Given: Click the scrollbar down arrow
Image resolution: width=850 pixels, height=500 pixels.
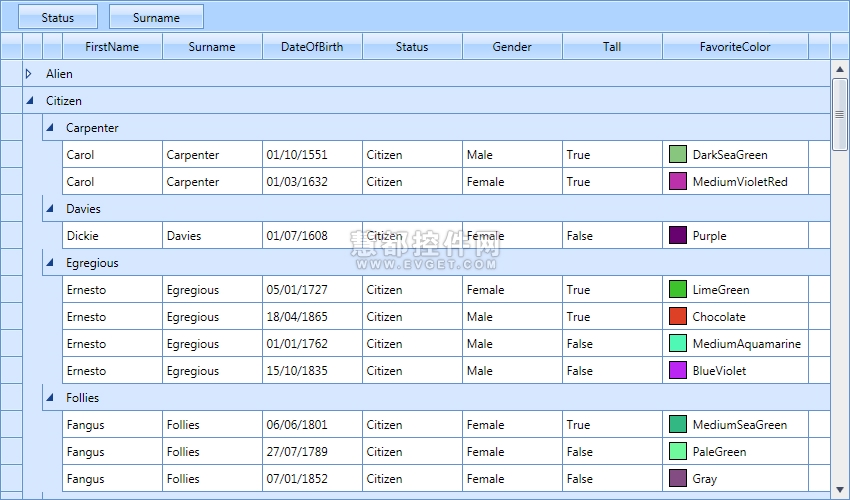Looking at the screenshot, I should (840, 490).
